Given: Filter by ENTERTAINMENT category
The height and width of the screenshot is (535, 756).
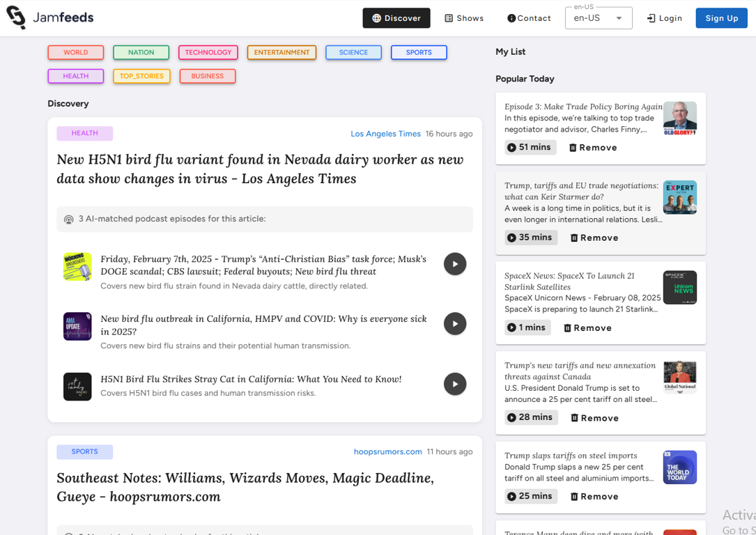Looking at the screenshot, I should pyautogui.click(x=281, y=52).
